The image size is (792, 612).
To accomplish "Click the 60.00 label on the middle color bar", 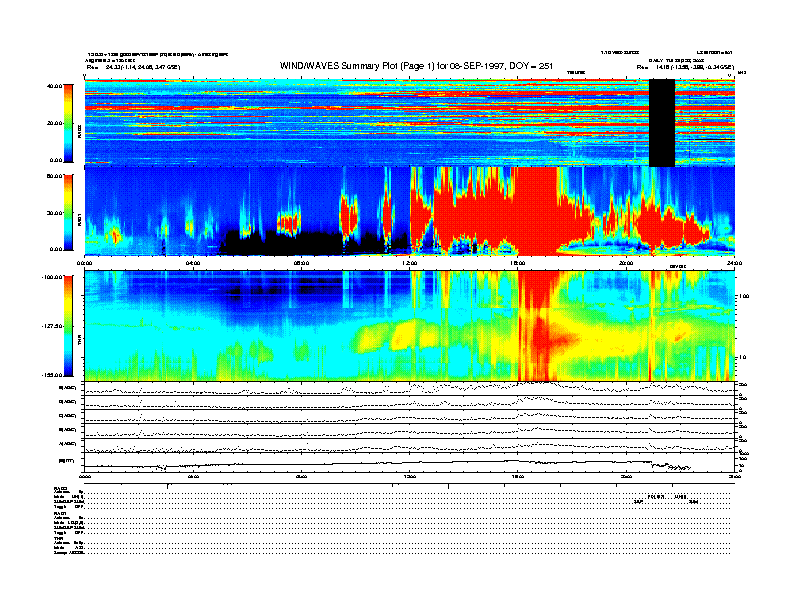I will tap(54, 176).
